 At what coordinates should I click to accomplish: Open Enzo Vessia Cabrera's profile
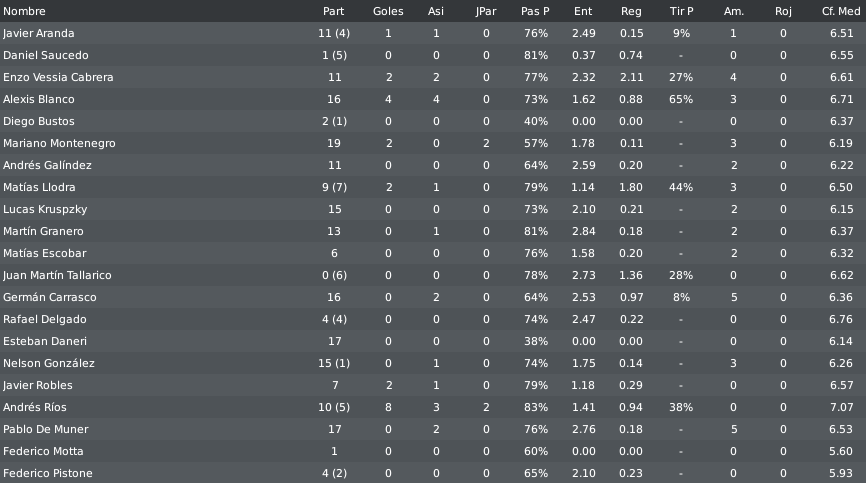pos(58,77)
